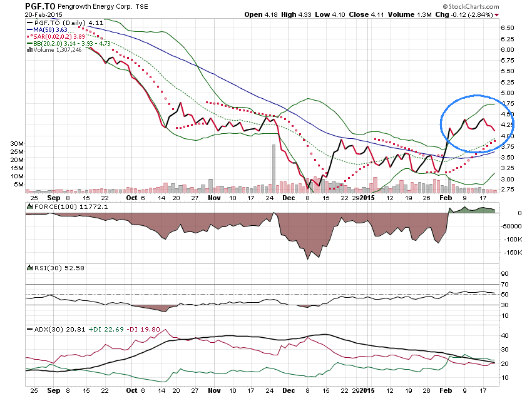Click the 15M volume axis label
The height and width of the screenshot is (396, 532).
click(17, 168)
